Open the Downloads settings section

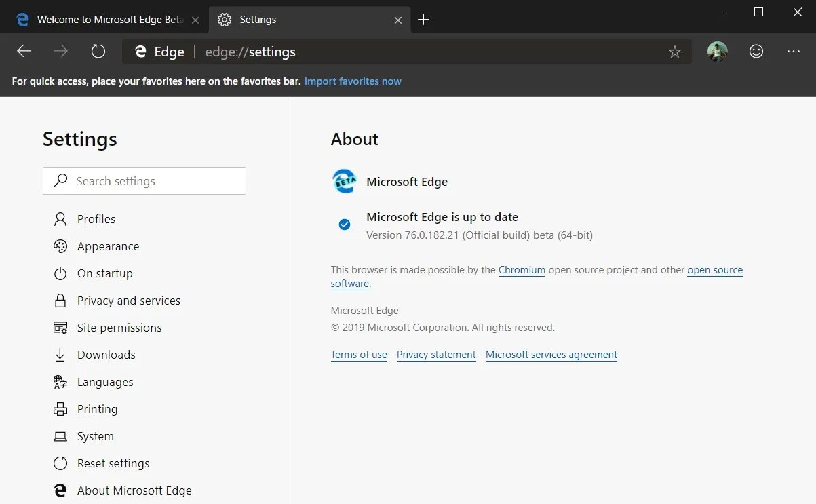106,355
